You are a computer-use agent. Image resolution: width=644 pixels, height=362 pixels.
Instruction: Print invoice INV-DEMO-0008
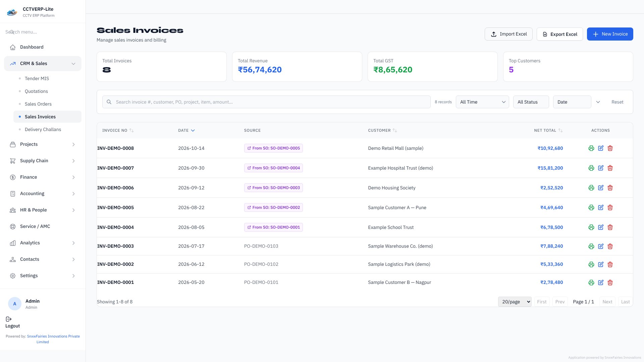click(x=591, y=148)
